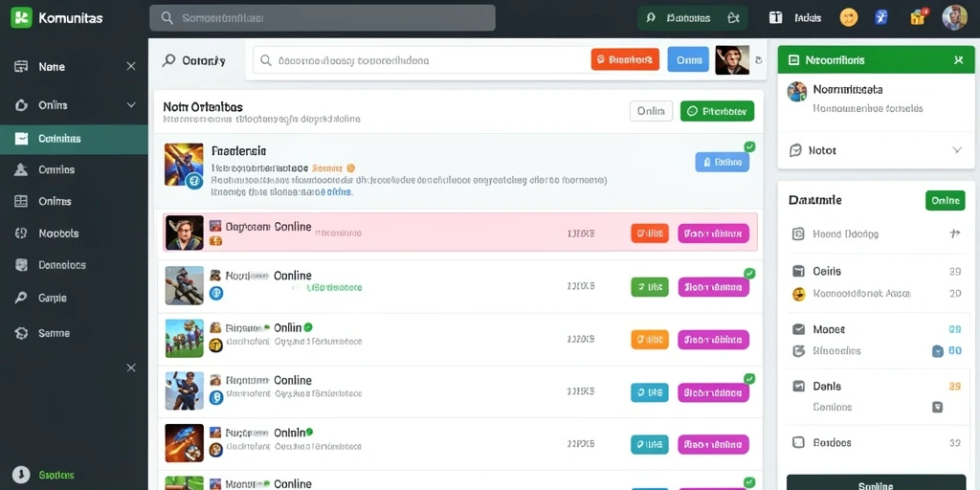Click the green Online button beside Danumle
The width and height of the screenshot is (980, 490).
pyautogui.click(x=945, y=201)
